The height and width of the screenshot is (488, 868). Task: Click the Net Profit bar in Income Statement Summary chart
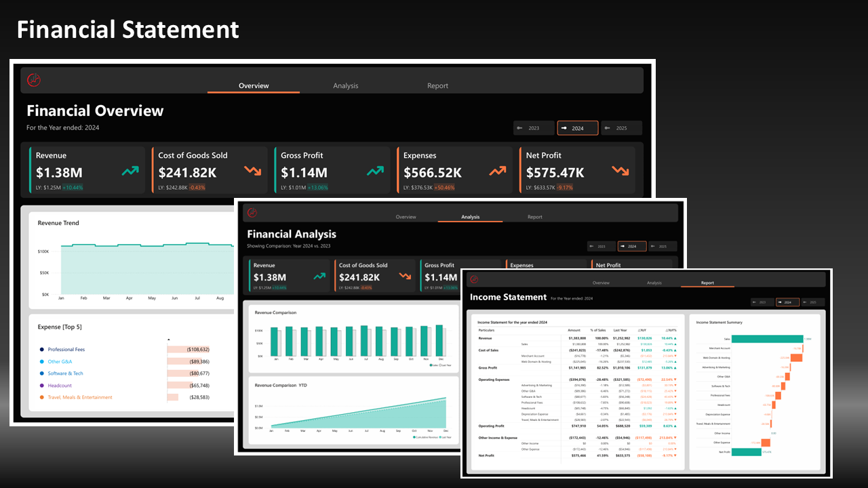click(x=747, y=451)
